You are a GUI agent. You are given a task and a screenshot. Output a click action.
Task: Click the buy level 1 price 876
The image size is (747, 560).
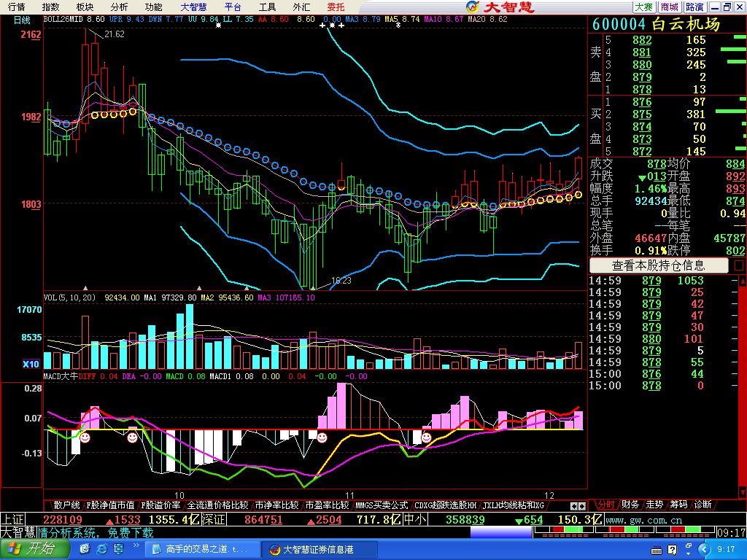(x=642, y=102)
